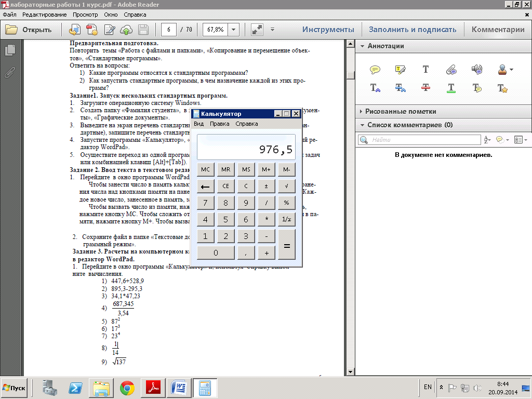Click calculator CE button
Viewport: 532px width, 399px height.
pyautogui.click(x=225, y=186)
